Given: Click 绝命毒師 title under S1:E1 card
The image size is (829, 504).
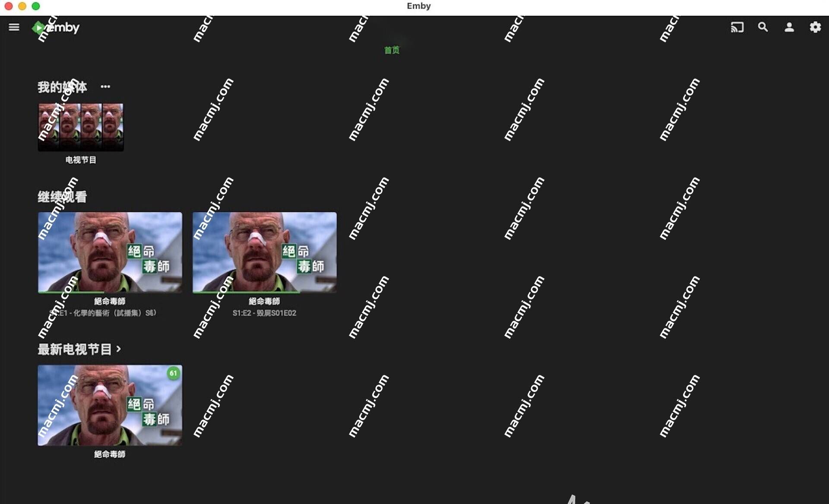Looking at the screenshot, I should point(110,301).
